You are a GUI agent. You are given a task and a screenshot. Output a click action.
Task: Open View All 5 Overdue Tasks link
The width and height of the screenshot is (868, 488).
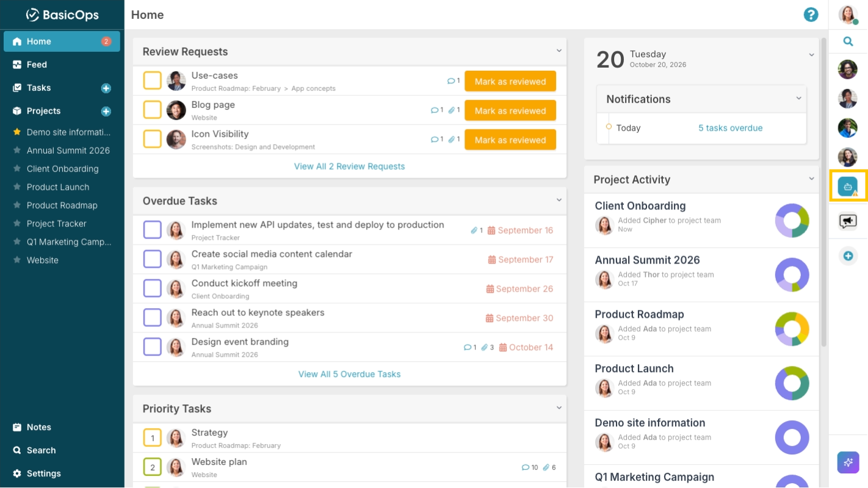click(x=349, y=374)
